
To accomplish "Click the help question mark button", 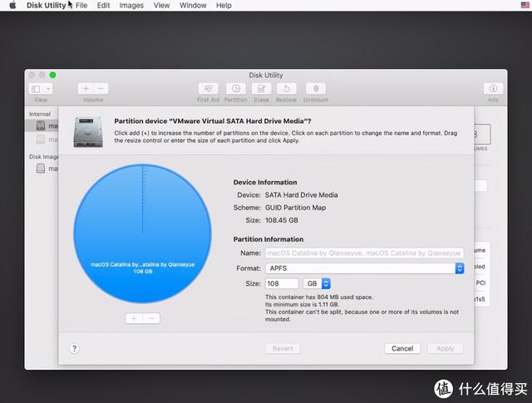I will (x=74, y=348).
